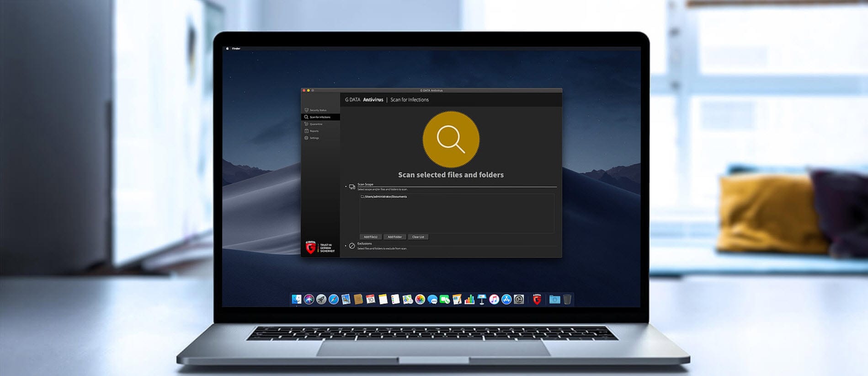Open the Finder menu in menu bar
The height and width of the screenshot is (376, 868).
236,48
